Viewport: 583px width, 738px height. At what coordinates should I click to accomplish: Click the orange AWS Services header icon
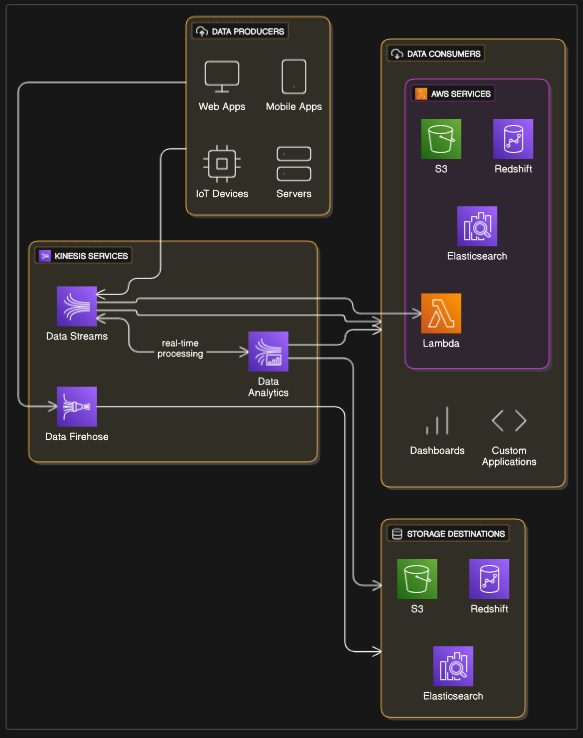421,94
